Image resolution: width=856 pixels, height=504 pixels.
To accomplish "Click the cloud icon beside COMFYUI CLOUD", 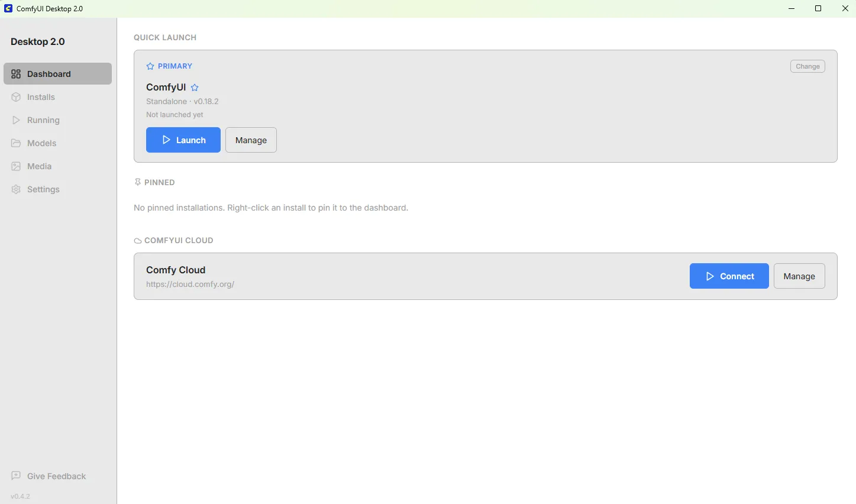I will click(x=137, y=240).
